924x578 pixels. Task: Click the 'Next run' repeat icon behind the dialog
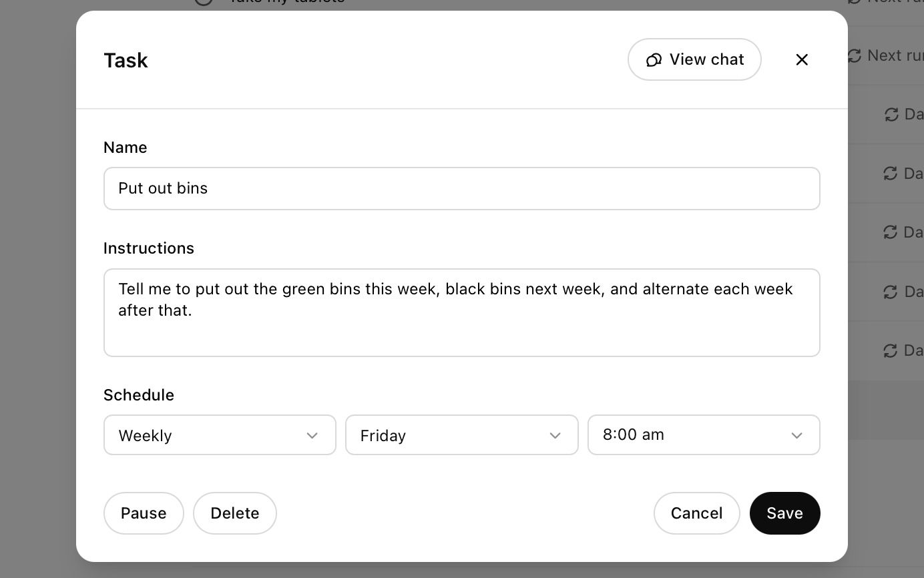pyautogui.click(x=855, y=55)
